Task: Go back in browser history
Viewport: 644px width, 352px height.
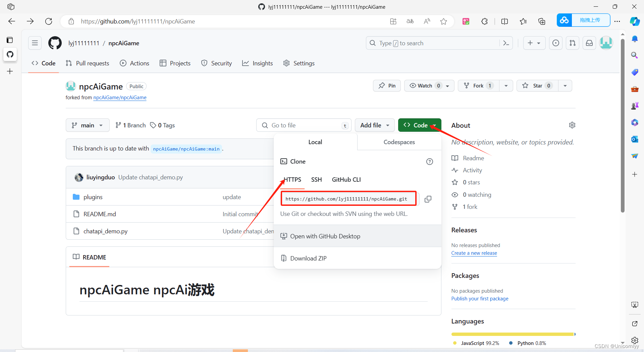Action: pos(12,21)
